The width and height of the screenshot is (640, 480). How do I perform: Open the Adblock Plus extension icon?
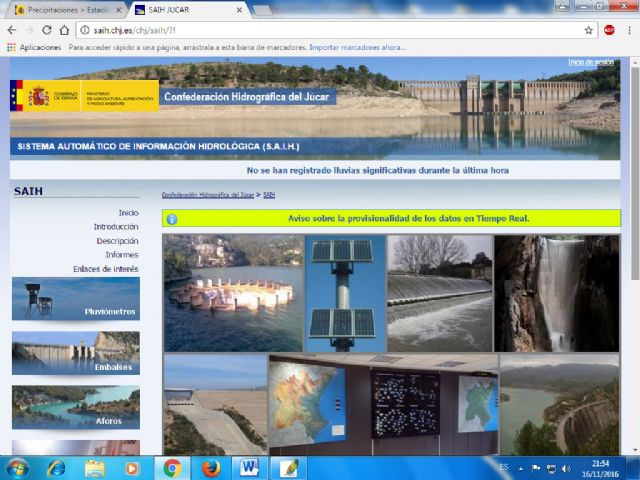(x=609, y=30)
